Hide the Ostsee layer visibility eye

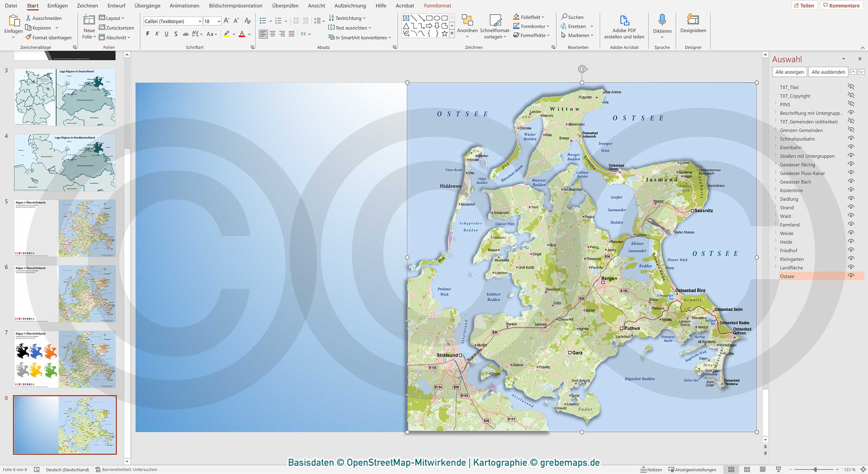pos(851,276)
